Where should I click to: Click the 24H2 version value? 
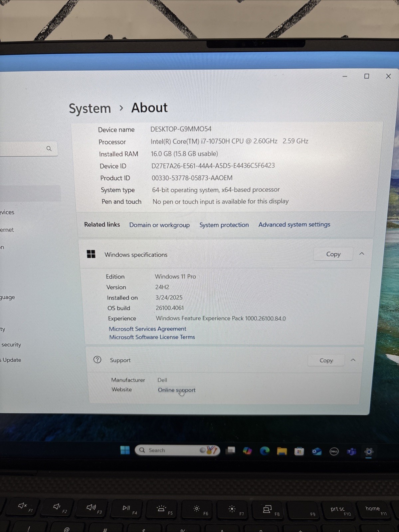162,287
